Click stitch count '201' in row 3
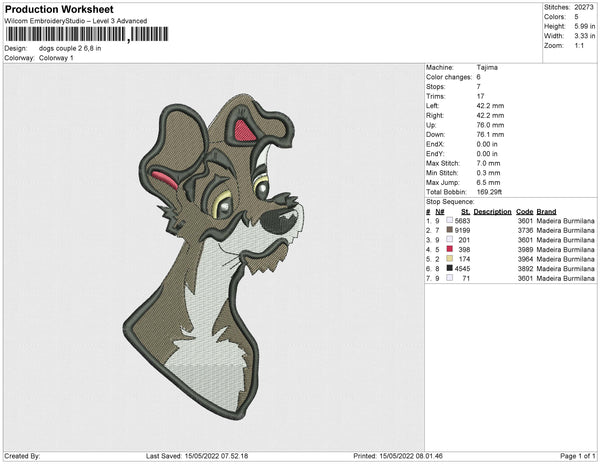This screenshot has width=600, height=464. 464,240
